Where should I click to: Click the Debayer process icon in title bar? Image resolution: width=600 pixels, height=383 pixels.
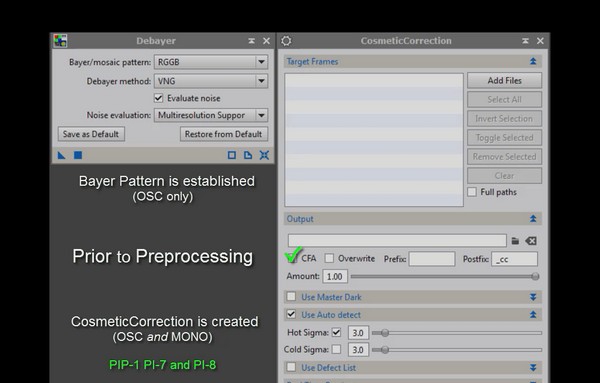coord(60,41)
